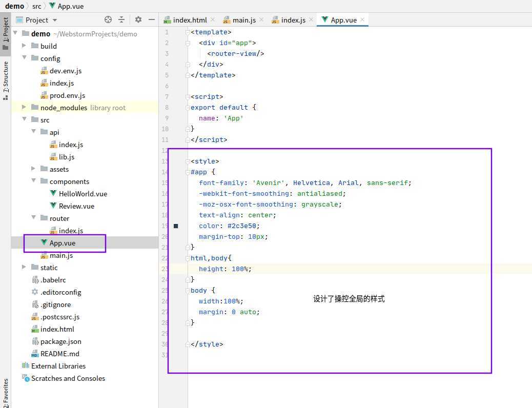This screenshot has height=408, width=532.
Task: Fold the html,body CSS rule
Action: coord(188,258)
